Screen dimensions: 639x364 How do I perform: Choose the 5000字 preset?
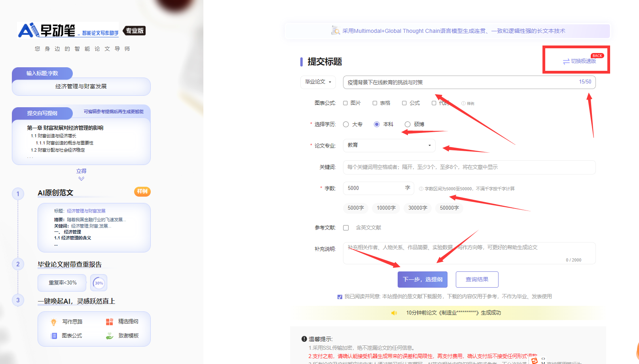click(356, 208)
